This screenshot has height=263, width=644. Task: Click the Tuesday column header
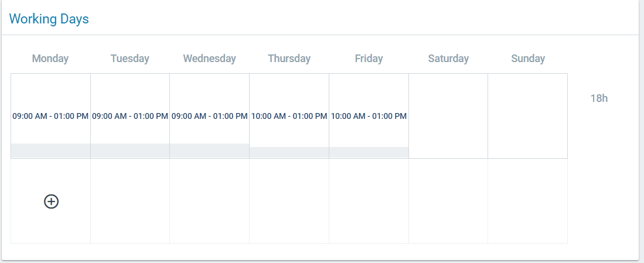tap(130, 59)
